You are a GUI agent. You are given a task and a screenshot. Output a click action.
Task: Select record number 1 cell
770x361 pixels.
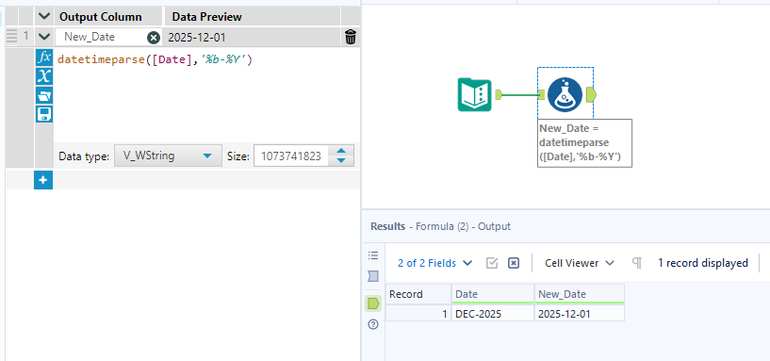click(x=418, y=313)
